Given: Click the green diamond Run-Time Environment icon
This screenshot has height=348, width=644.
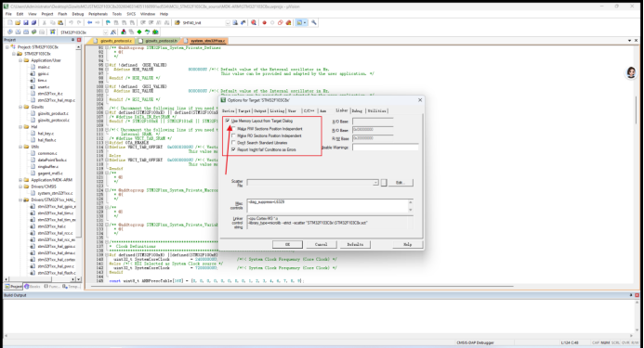Looking at the screenshot, I should [139, 32].
